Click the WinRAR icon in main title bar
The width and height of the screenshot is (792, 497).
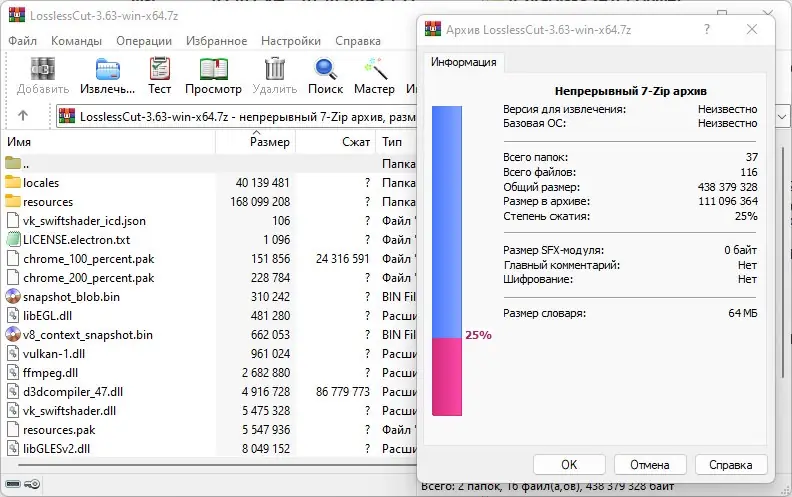click(17, 15)
